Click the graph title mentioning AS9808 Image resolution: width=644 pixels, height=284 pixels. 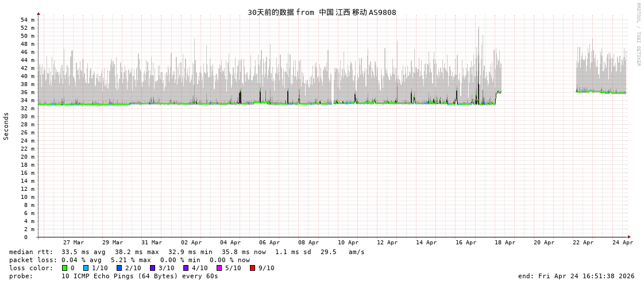coord(322,13)
